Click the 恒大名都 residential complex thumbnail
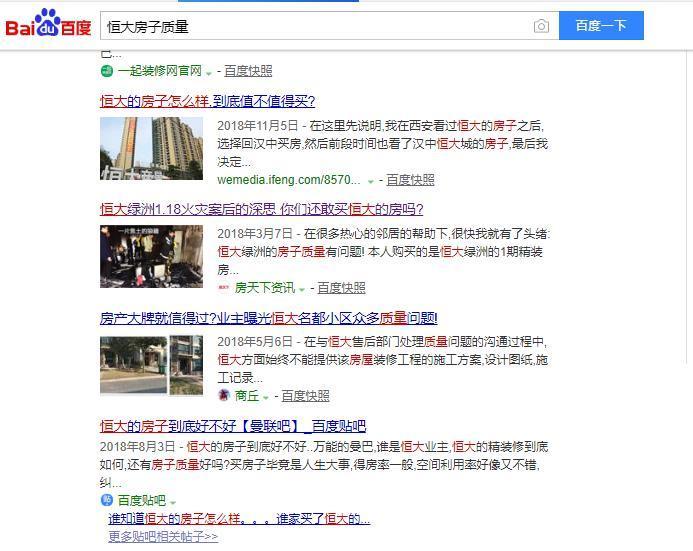Viewport: 693px width, 551px height. [x=152, y=365]
